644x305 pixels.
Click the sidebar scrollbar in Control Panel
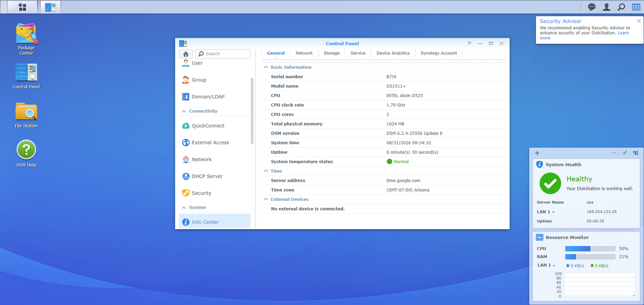252,111
